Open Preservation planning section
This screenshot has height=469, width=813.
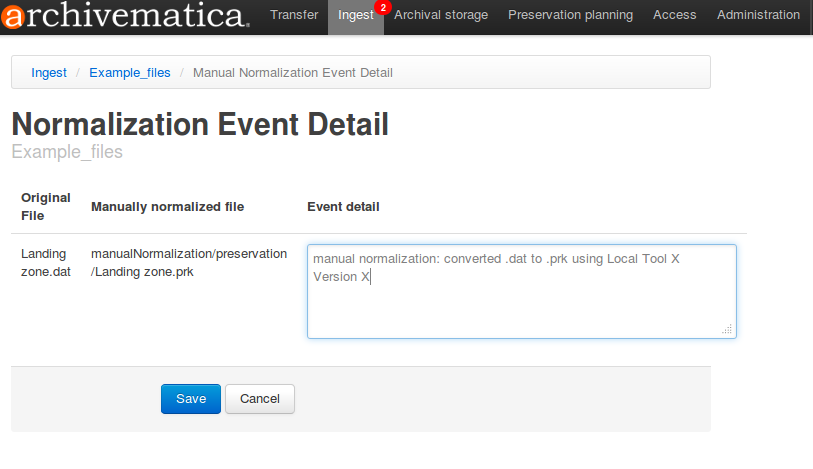[570, 16]
